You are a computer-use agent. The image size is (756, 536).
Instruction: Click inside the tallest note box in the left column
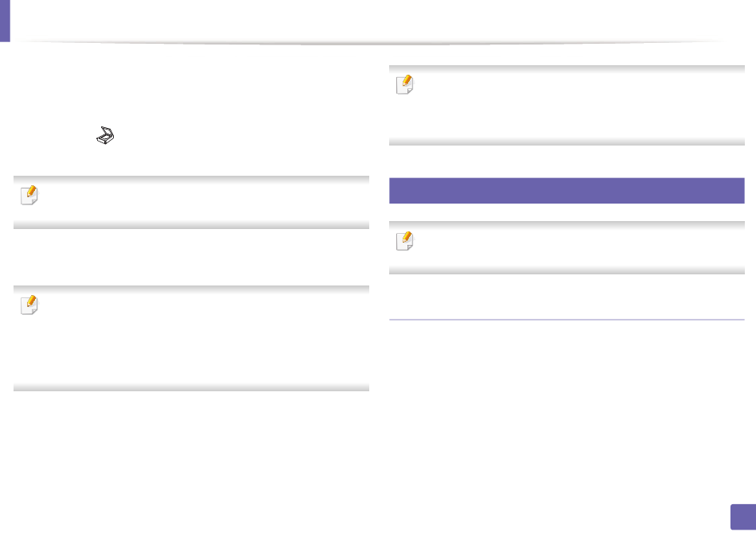click(199, 338)
